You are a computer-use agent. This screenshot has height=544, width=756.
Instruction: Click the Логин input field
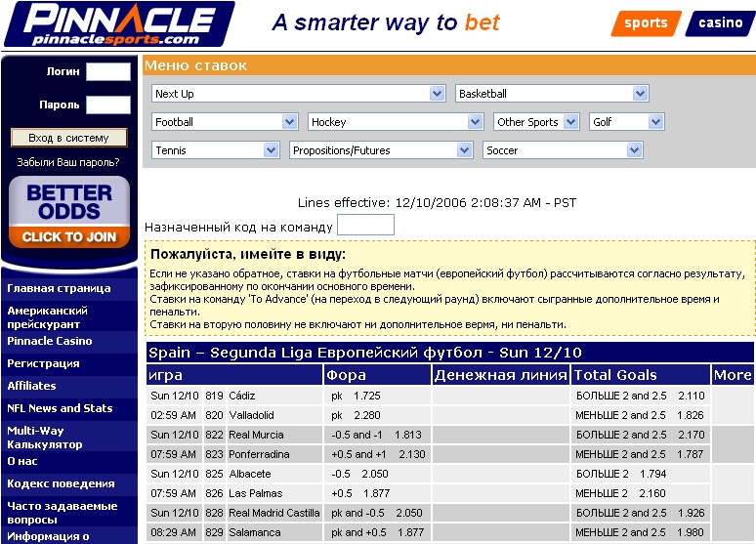coord(107,71)
